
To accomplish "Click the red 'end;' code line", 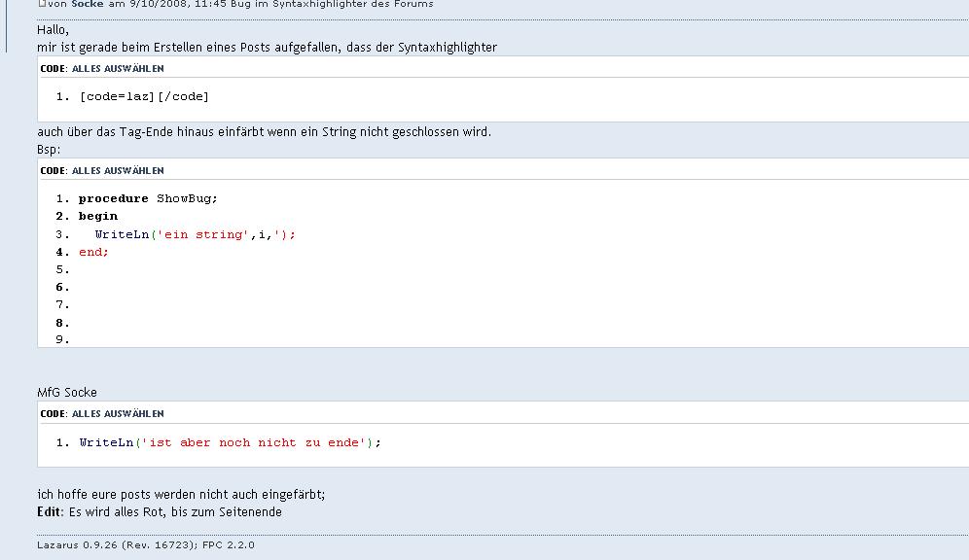I will (93, 252).
